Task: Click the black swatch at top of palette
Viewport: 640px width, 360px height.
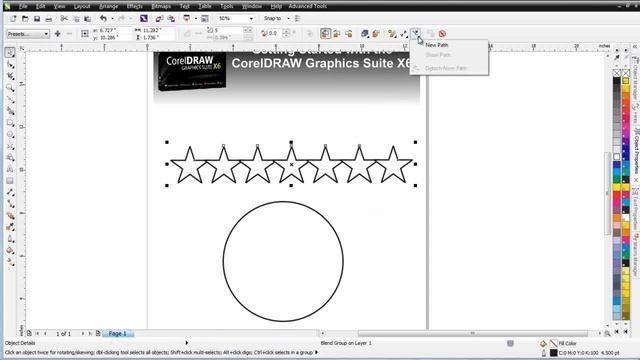Action: pyautogui.click(x=617, y=81)
